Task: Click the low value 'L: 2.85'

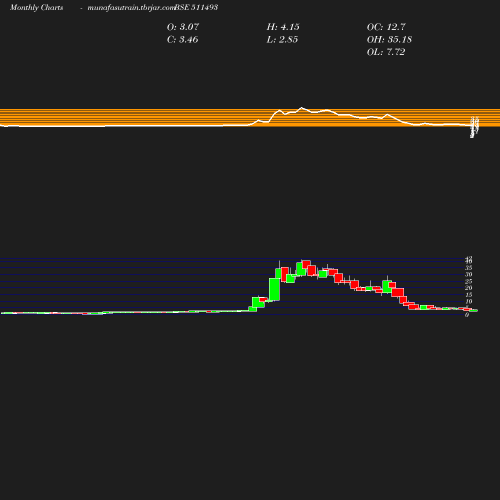Action: pyautogui.click(x=282, y=39)
